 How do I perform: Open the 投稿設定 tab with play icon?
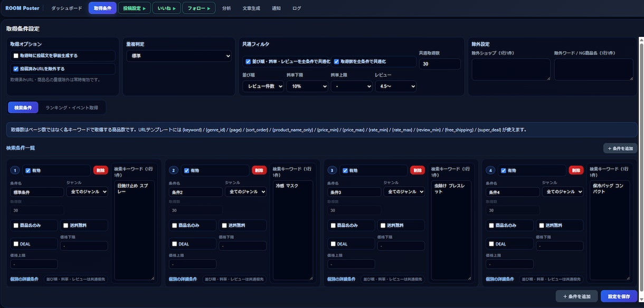tap(134, 8)
